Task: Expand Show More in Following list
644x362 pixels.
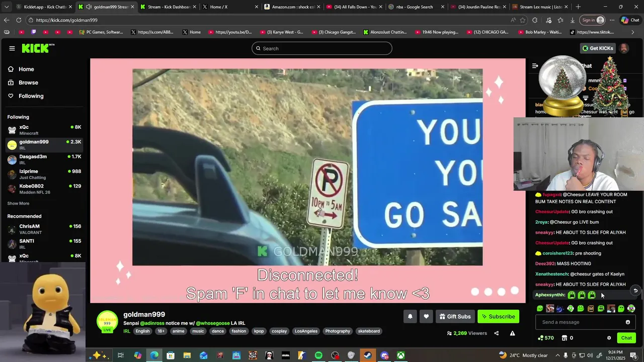Action: [x=18, y=204]
